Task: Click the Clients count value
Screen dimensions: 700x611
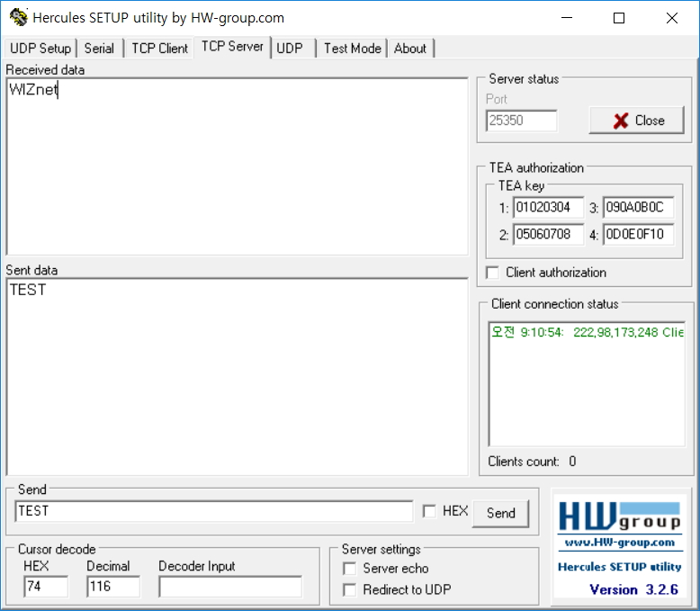Action: [573, 462]
